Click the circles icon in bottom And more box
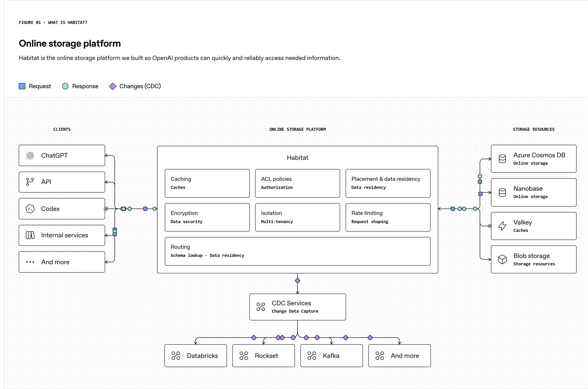 [x=380, y=356]
